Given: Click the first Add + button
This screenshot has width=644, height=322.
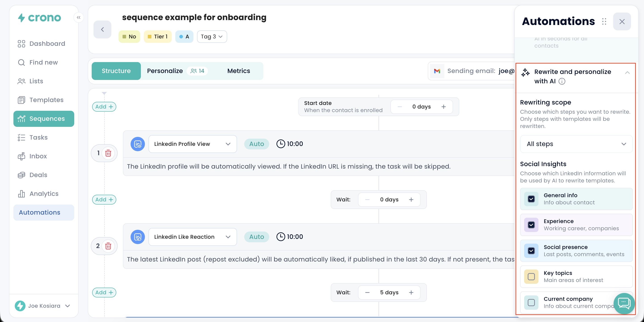Looking at the screenshot, I should (104, 107).
